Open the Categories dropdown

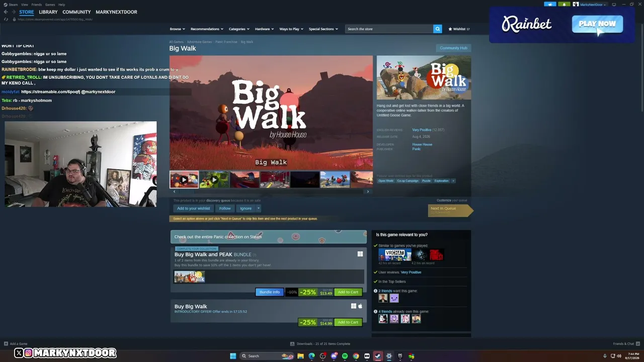(239, 29)
